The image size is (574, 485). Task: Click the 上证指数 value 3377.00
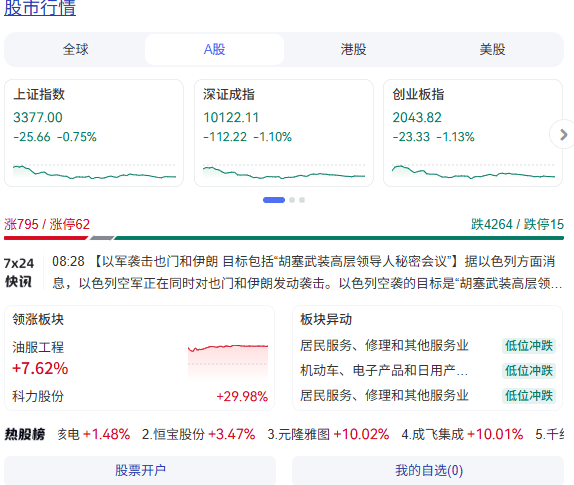click(x=38, y=117)
